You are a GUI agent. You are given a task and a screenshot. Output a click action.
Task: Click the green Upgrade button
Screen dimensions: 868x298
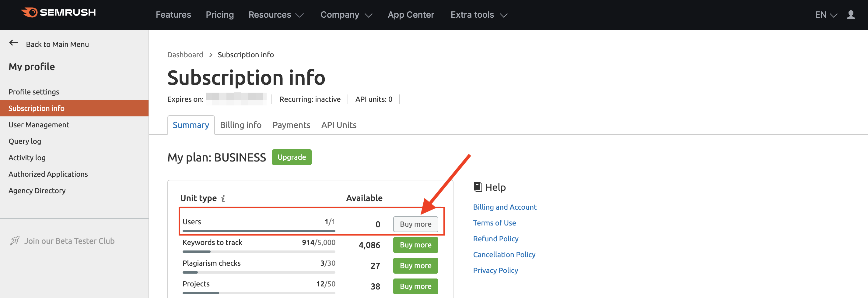coord(292,157)
